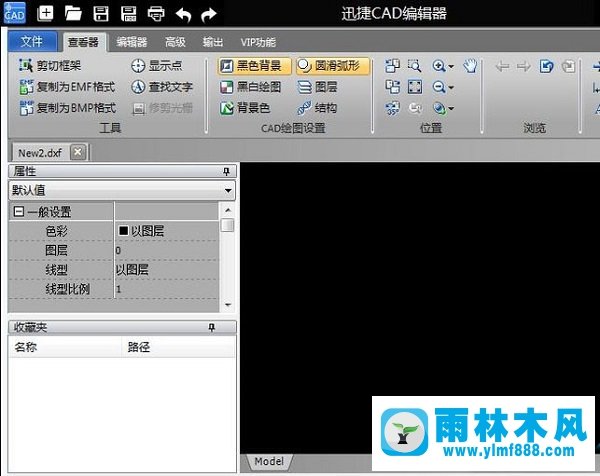The height and width of the screenshot is (476, 600).
Task: Click the 图层 value field 0
Action: pyautogui.click(x=167, y=250)
